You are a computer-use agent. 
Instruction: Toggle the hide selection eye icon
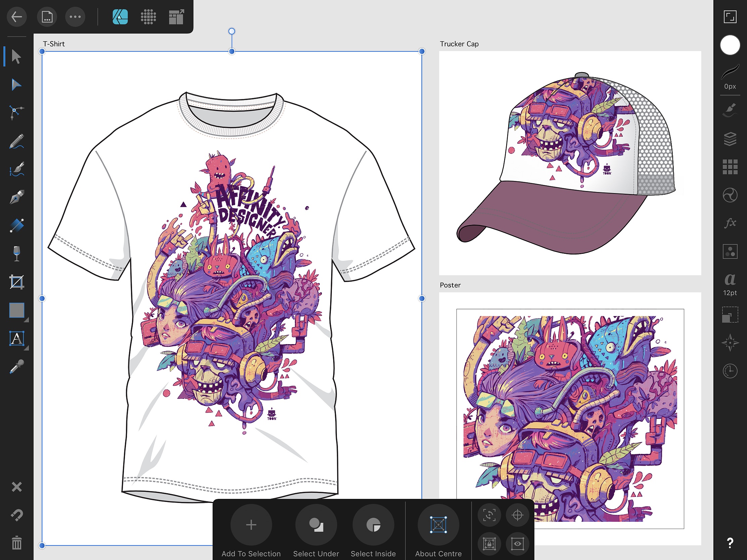pos(517,544)
